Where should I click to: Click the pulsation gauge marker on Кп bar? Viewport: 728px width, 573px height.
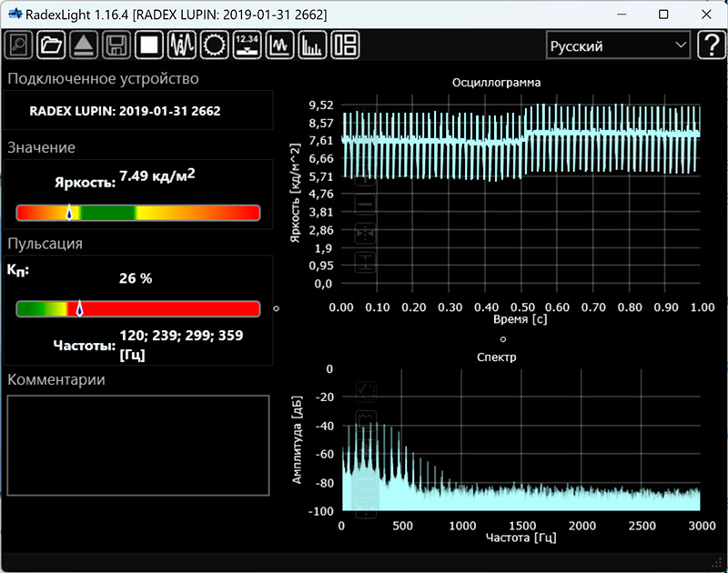click(x=79, y=309)
